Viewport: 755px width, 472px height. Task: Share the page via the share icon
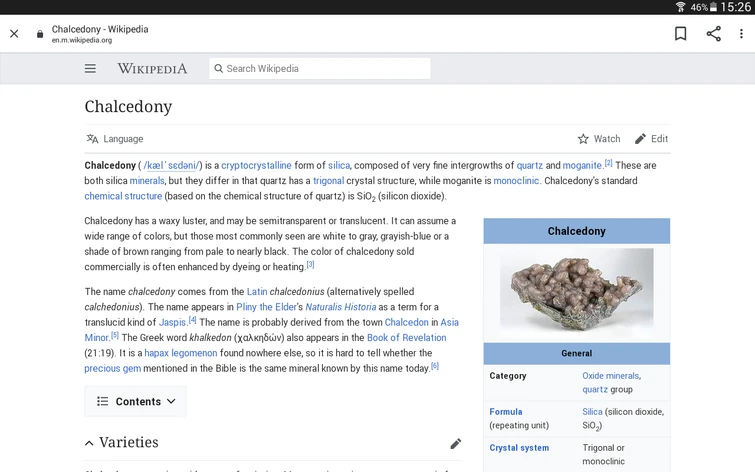click(714, 34)
